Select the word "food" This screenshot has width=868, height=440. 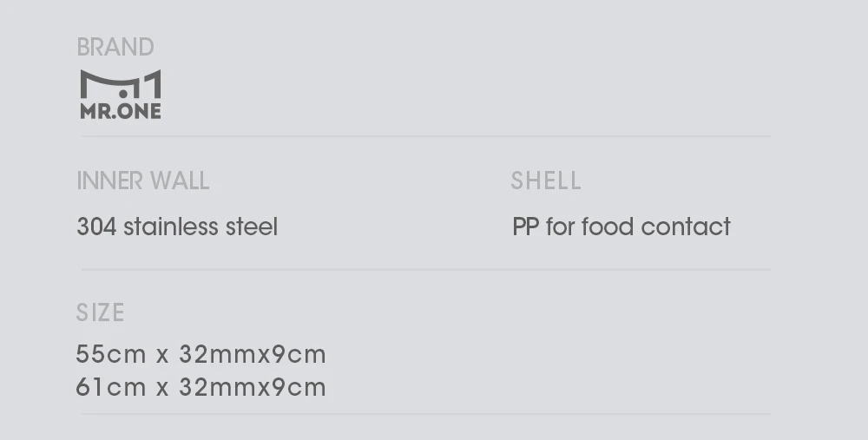point(608,227)
